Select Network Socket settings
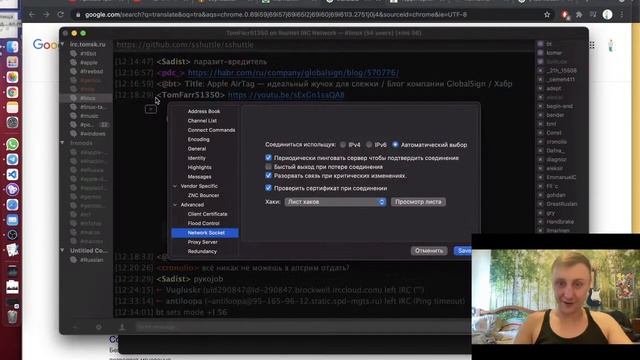 [x=205, y=233]
